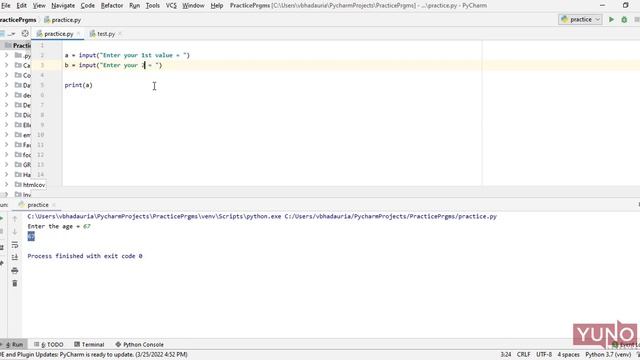Screen dimensions: 640x360
Task: Click 'Process finished with exit code 0' text
Action: (85, 256)
